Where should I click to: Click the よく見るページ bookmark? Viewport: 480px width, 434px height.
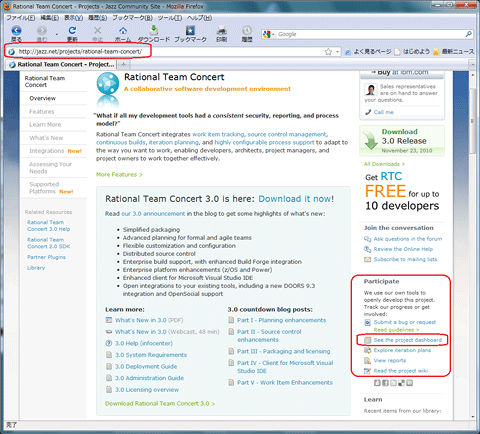(368, 52)
